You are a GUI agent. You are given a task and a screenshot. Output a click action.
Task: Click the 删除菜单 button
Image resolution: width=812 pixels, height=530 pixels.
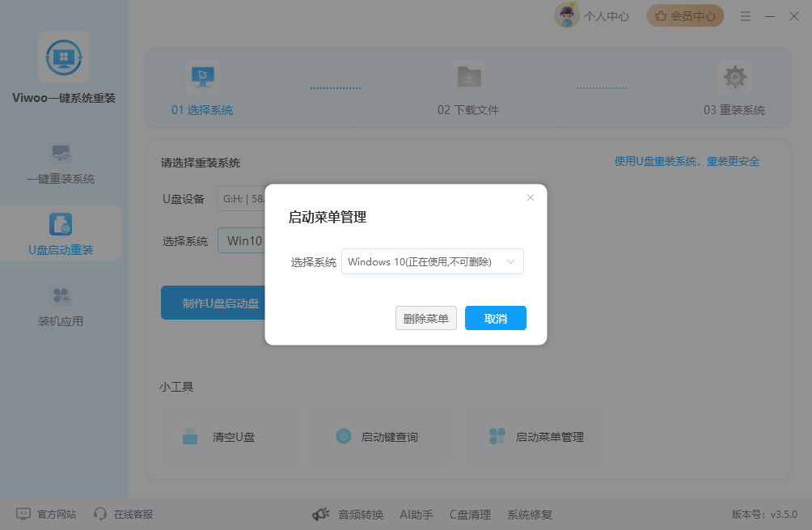pyautogui.click(x=426, y=318)
